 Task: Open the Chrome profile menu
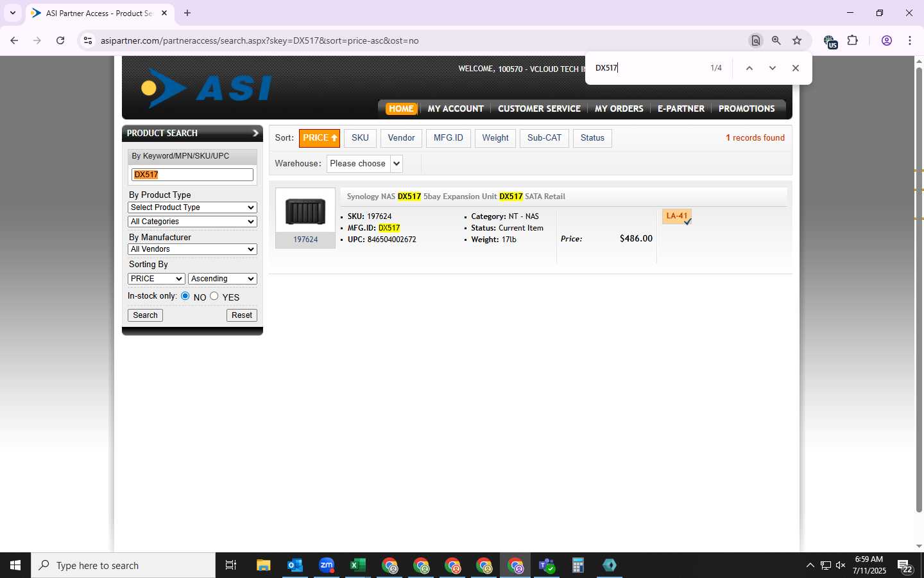887,40
